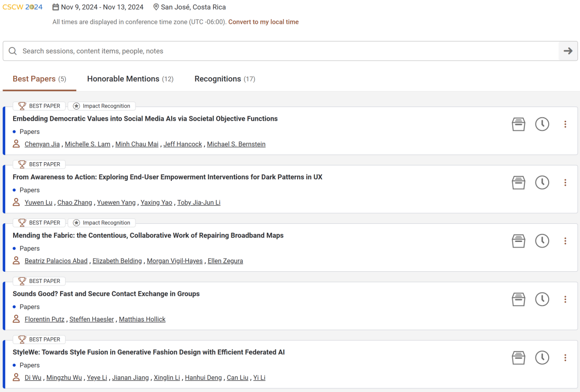Click clock icon on From Awareness to Action row
Image resolution: width=580 pixels, height=392 pixels.
(542, 183)
